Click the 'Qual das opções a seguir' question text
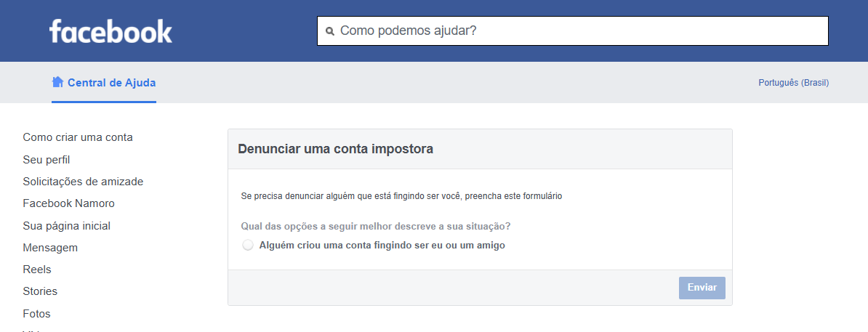 (375, 227)
